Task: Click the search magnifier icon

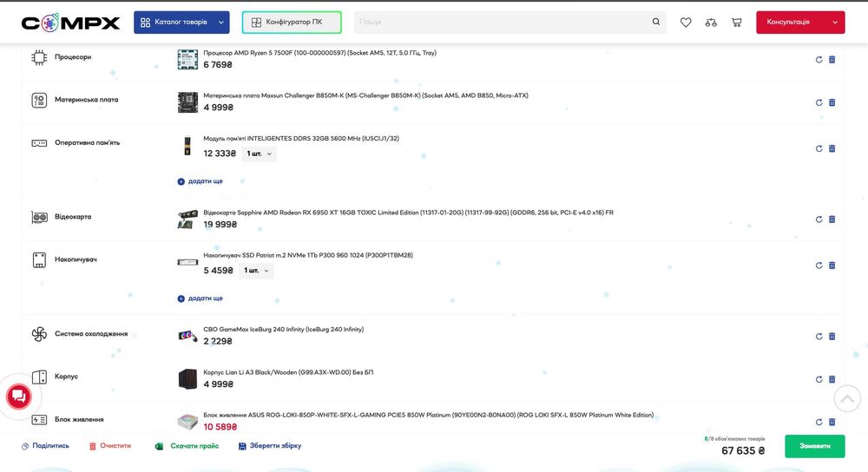Action: (656, 23)
